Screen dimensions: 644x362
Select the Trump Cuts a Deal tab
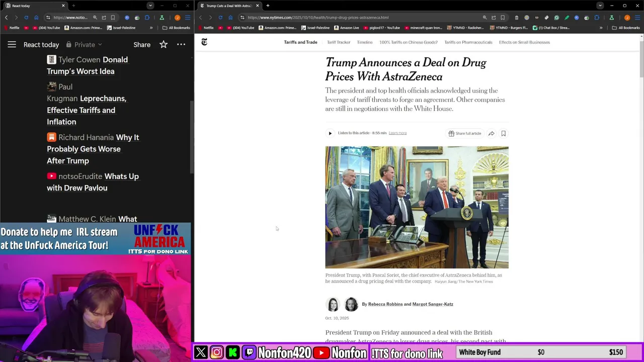(229, 6)
